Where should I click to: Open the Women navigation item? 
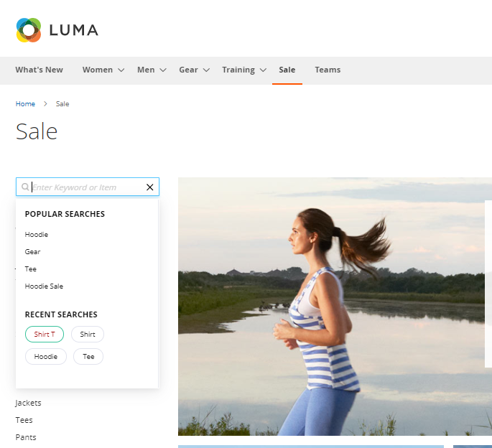(98, 70)
